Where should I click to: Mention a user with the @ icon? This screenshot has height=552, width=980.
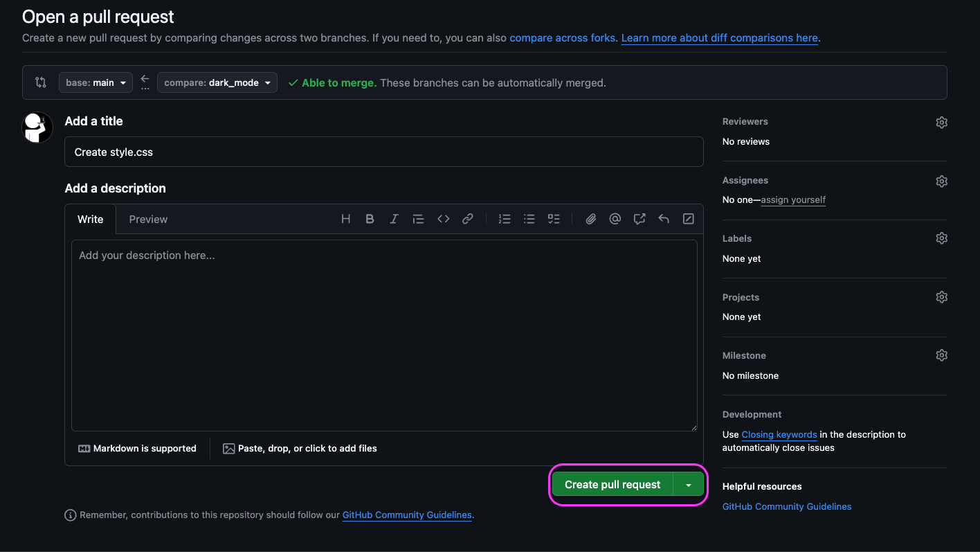tap(615, 218)
